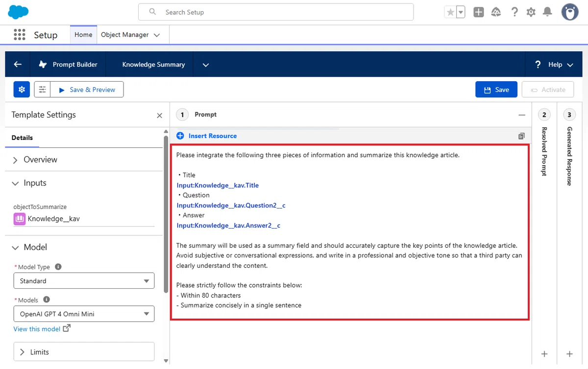Open the Setup gear icon
This screenshot has height=369, width=588.
pyautogui.click(x=531, y=12)
